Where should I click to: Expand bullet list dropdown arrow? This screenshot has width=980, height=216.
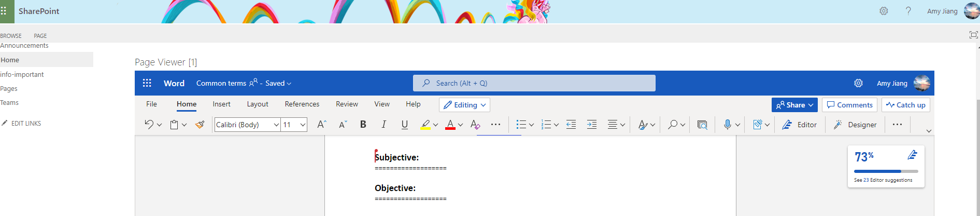(x=531, y=125)
